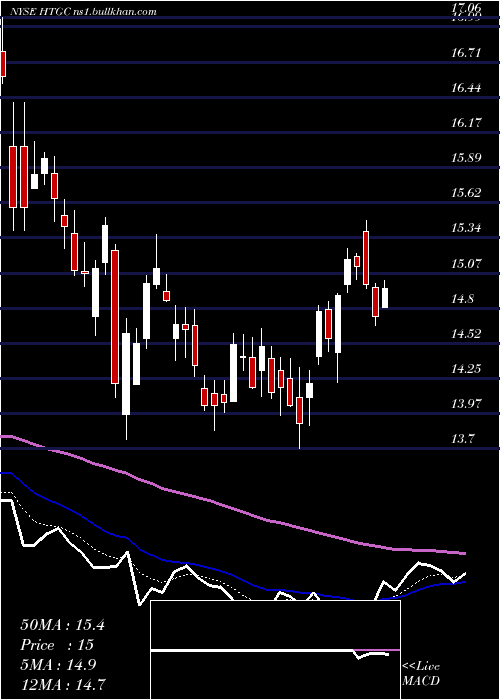Image resolution: width=500 pixels, height=700 pixels.
Task: Click the 15.07 price axis label
Action: click(466, 263)
